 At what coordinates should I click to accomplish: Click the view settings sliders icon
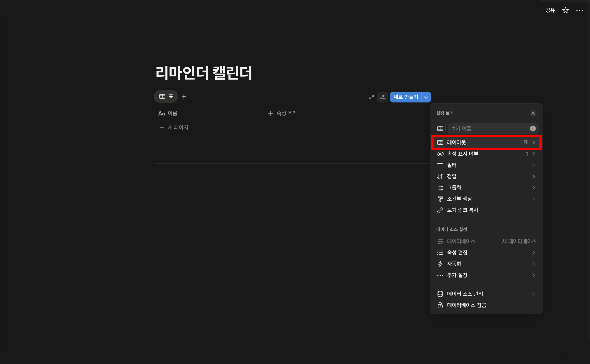pos(382,97)
